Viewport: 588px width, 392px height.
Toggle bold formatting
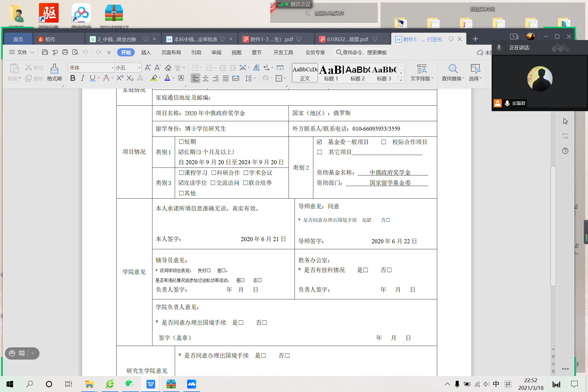(x=73, y=78)
